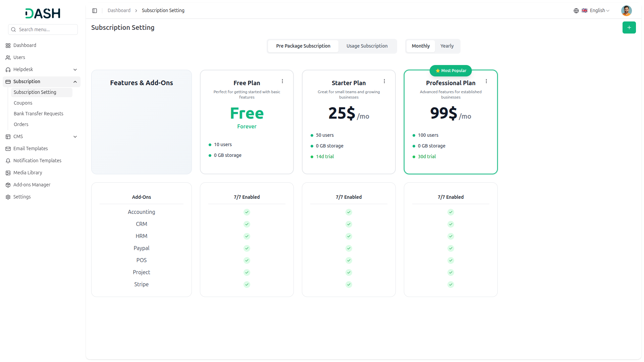Go to Dashboard breadcrumb link
The height and width of the screenshot is (362, 644).
[119, 11]
